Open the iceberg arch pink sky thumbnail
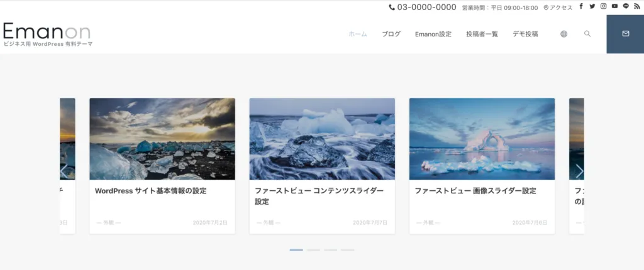The height and width of the screenshot is (270, 644). tap(482, 139)
